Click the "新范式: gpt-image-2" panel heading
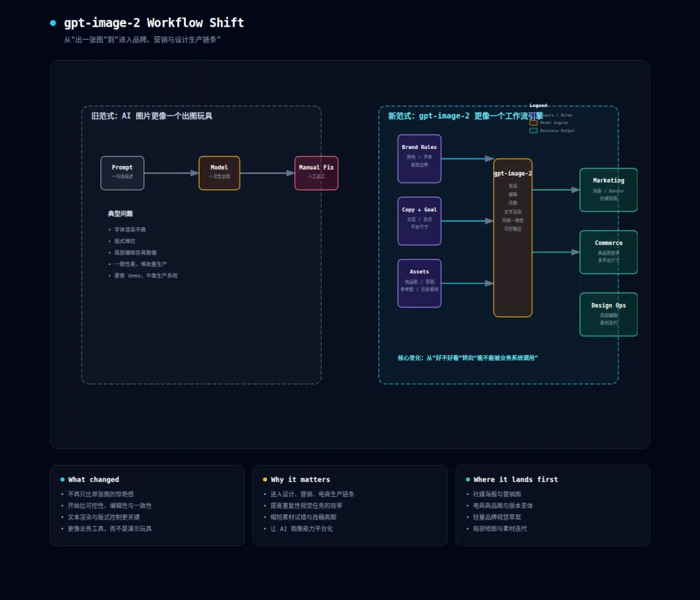The width and height of the screenshot is (700, 600). tap(465, 116)
